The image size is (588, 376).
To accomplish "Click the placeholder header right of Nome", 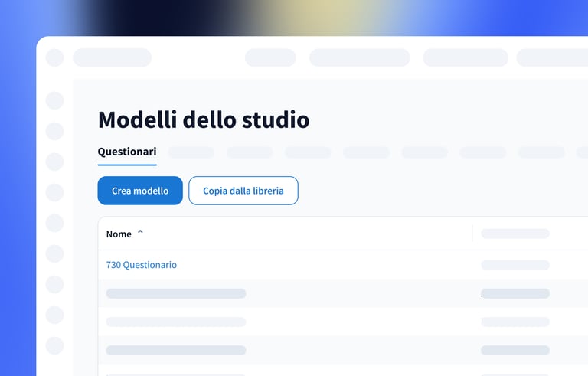I will 514,234.
